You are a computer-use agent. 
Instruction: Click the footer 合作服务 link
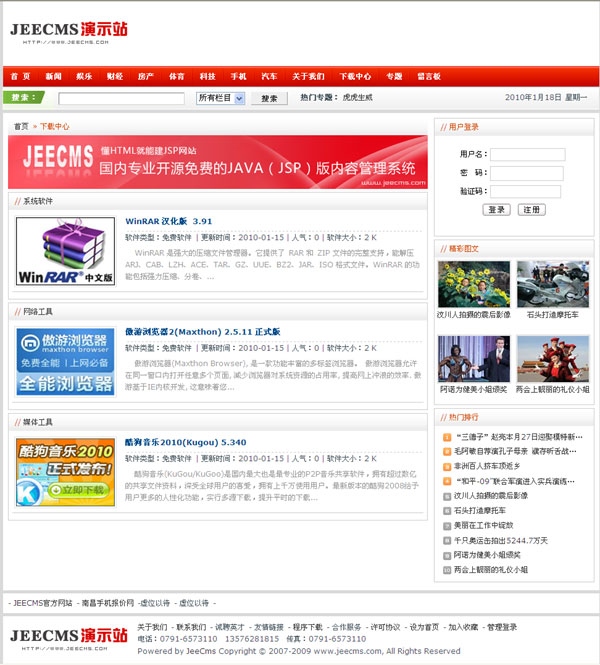click(346, 627)
